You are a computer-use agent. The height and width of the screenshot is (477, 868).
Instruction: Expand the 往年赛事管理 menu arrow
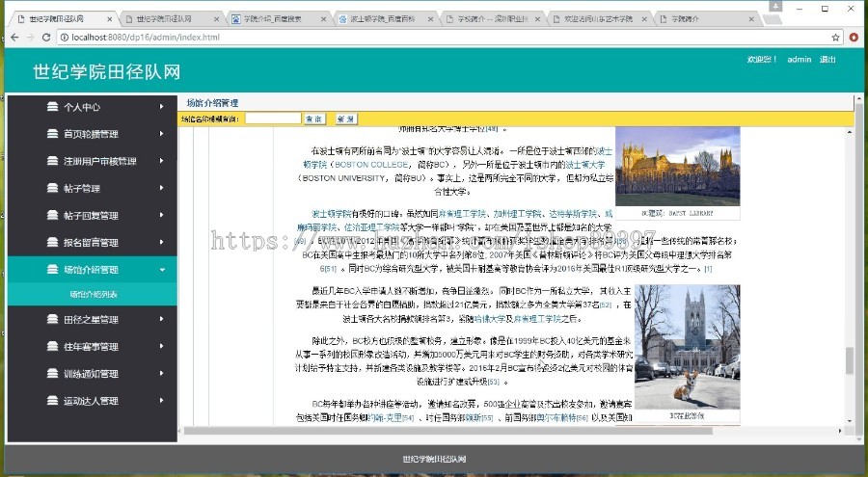coord(162,346)
